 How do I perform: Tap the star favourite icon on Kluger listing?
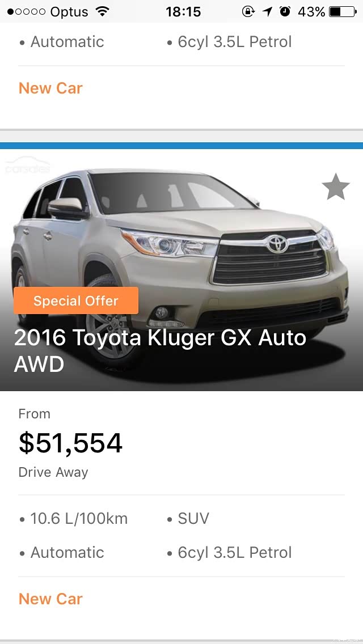pyautogui.click(x=335, y=187)
